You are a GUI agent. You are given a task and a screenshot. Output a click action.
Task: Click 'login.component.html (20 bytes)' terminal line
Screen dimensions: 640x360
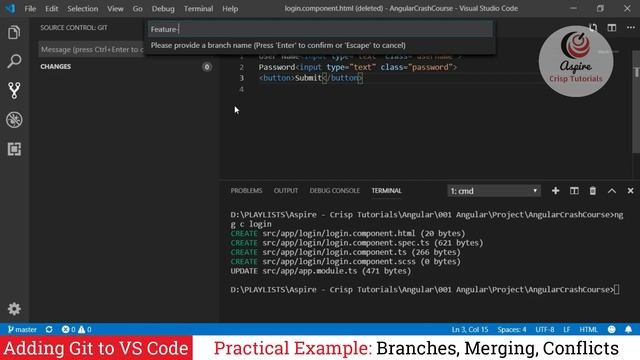pyautogui.click(x=348, y=233)
